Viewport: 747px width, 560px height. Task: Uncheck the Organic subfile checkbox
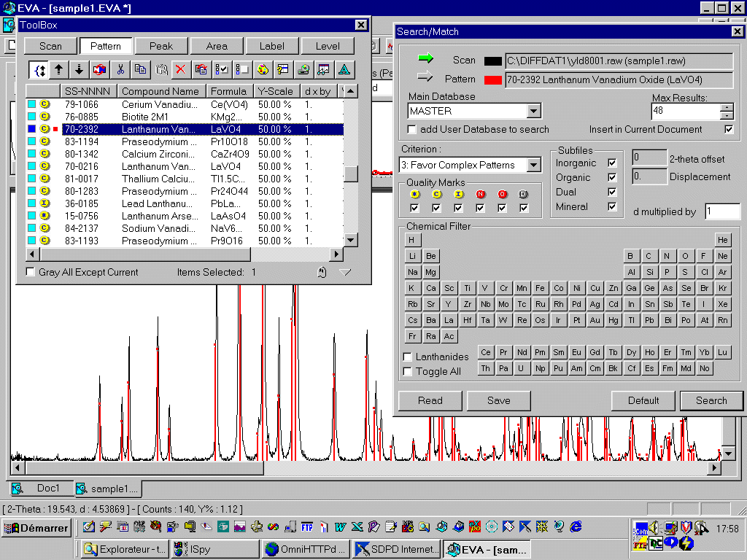tap(612, 177)
